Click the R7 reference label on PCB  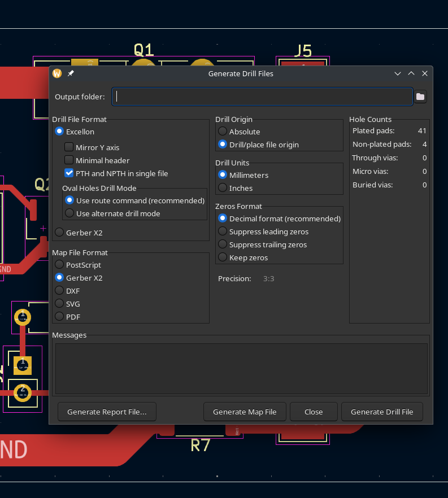click(201, 445)
